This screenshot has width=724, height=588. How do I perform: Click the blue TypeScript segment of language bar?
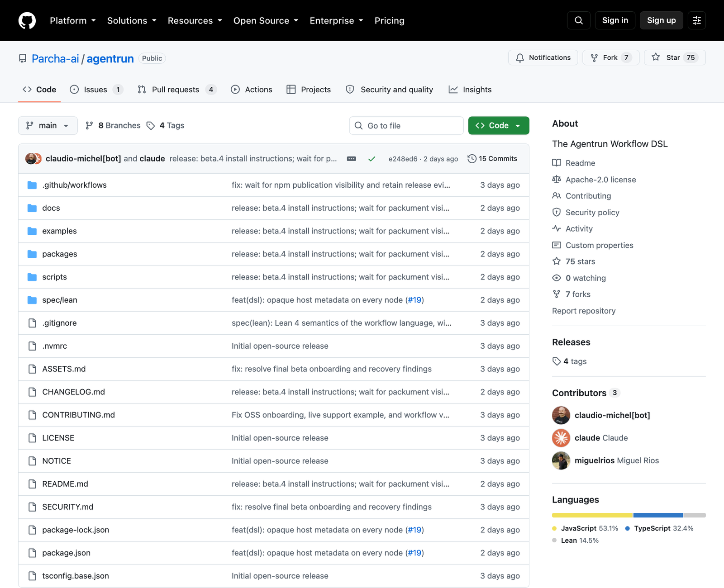658,515
